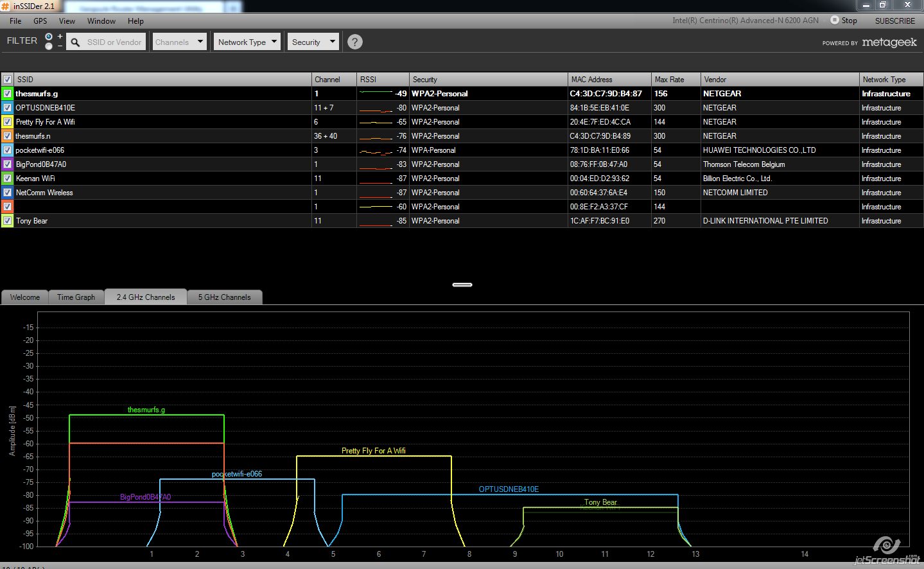Select the 2.4 GHz Channels tab
Screen dimensions: 924x569
coord(146,297)
